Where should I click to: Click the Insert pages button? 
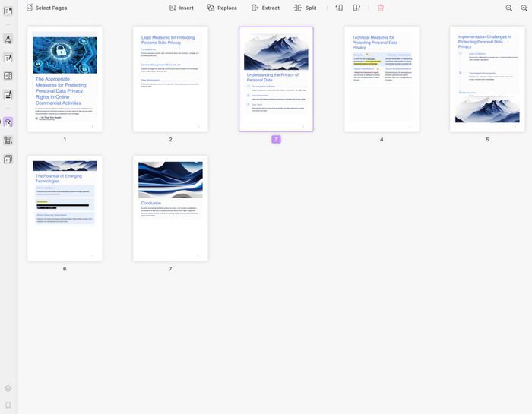coord(181,8)
